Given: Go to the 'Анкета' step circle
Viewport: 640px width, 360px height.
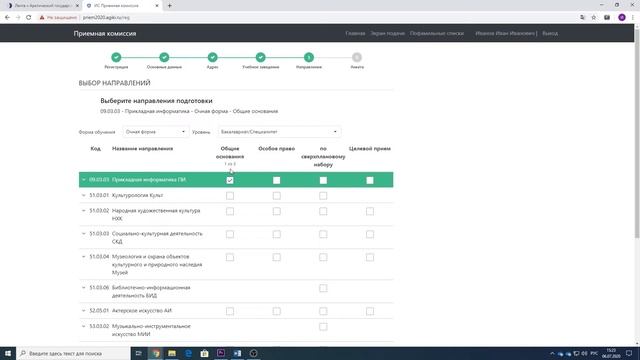Looking at the screenshot, I should 357,58.
